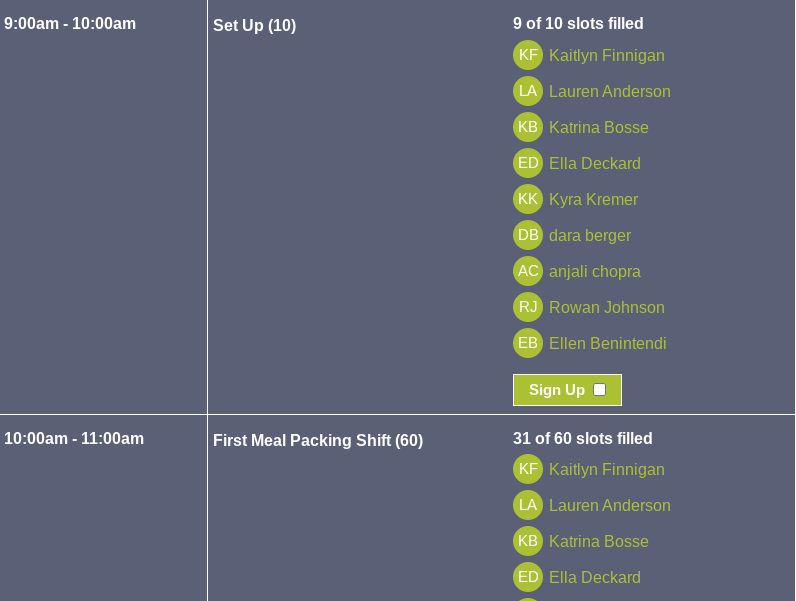
Task: Select the EB avatar badge for Ellen Benintendi
Action: pyautogui.click(x=528, y=343)
